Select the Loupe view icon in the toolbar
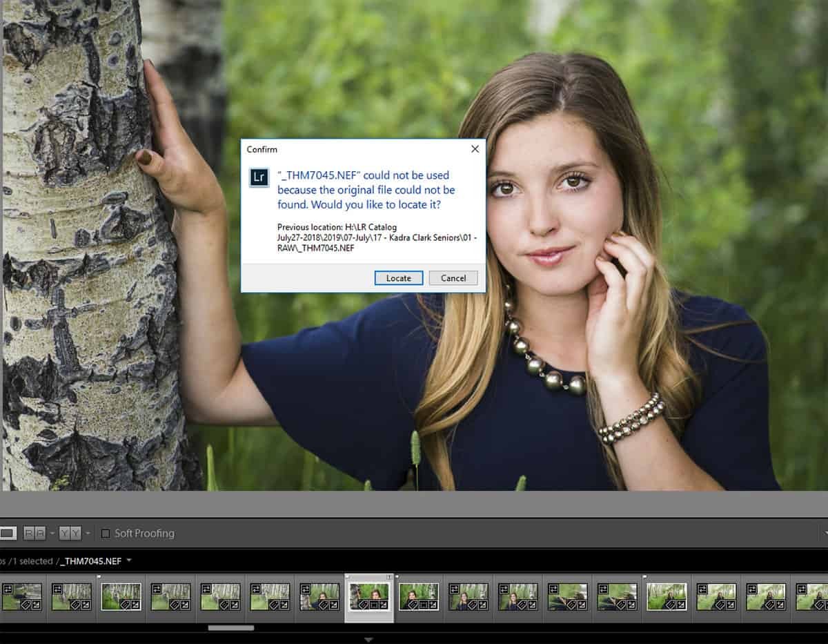828x644 pixels. tap(7, 533)
